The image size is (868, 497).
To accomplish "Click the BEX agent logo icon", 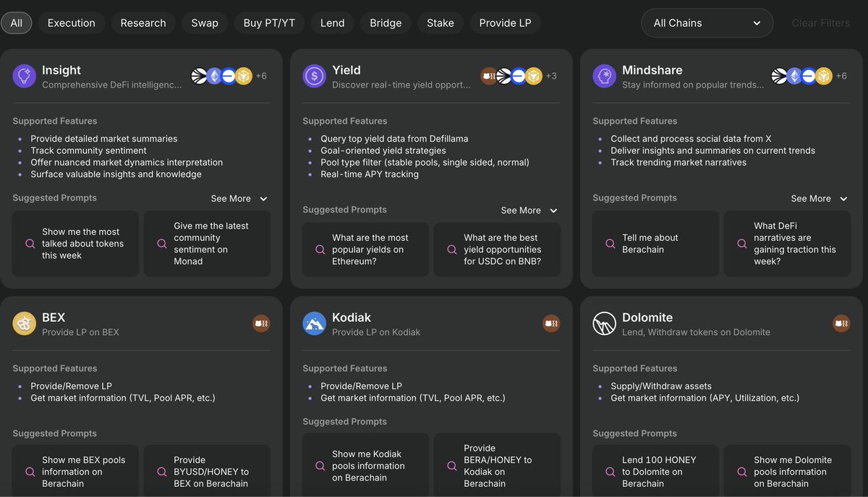I will coord(25,323).
